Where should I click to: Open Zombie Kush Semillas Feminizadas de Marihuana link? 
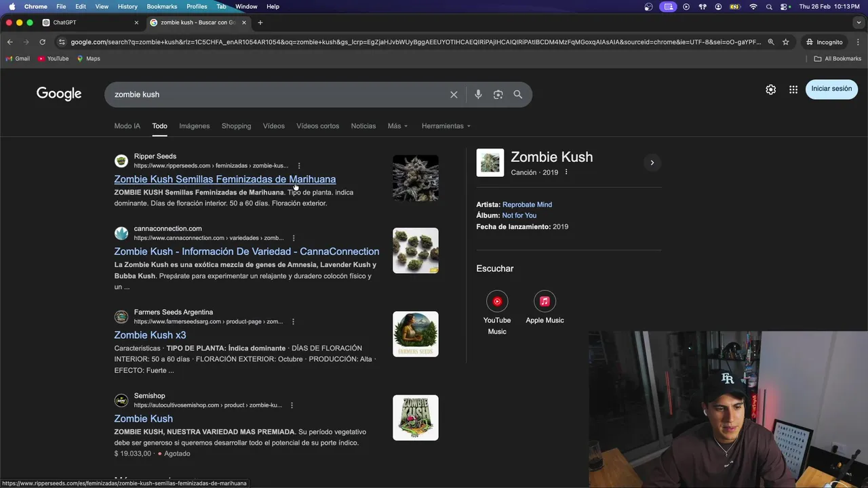coord(225,180)
